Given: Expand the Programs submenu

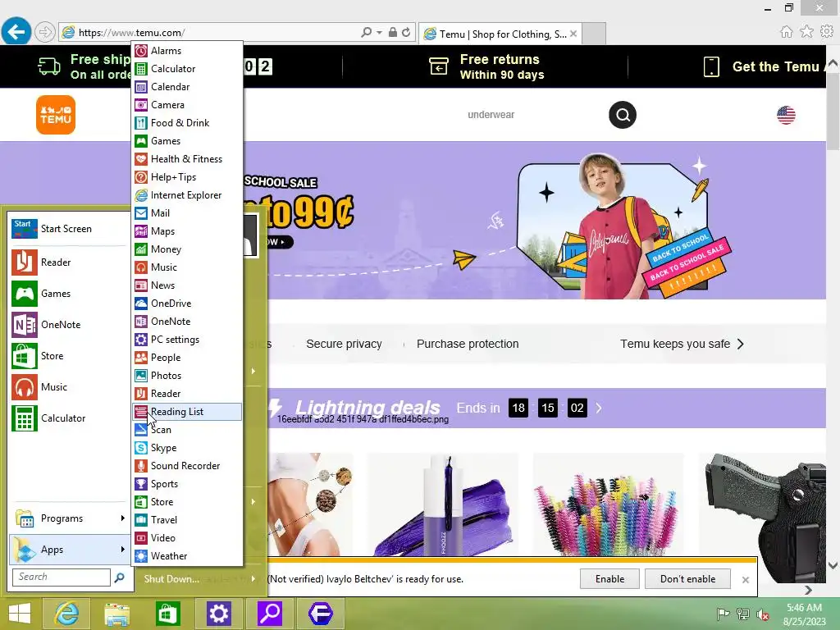Looking at the screenshot, I should [69, 518].
